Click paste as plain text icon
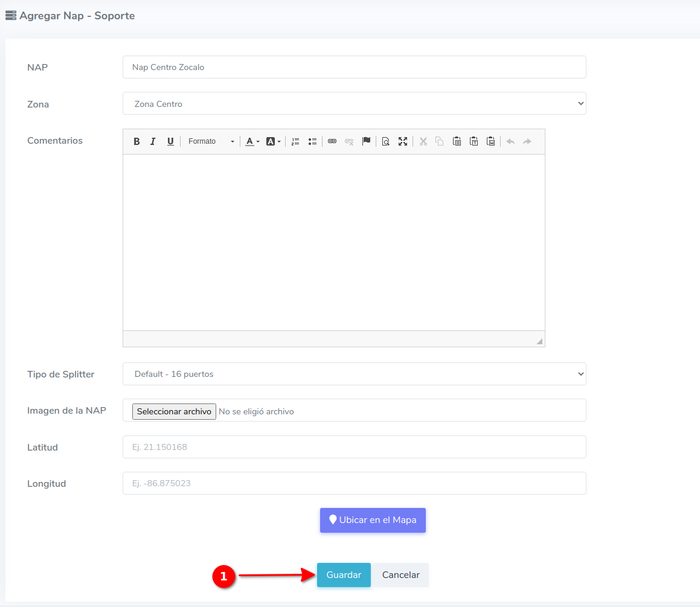Image resolution: width=700 pixels, height=607 pixels. 474,141
